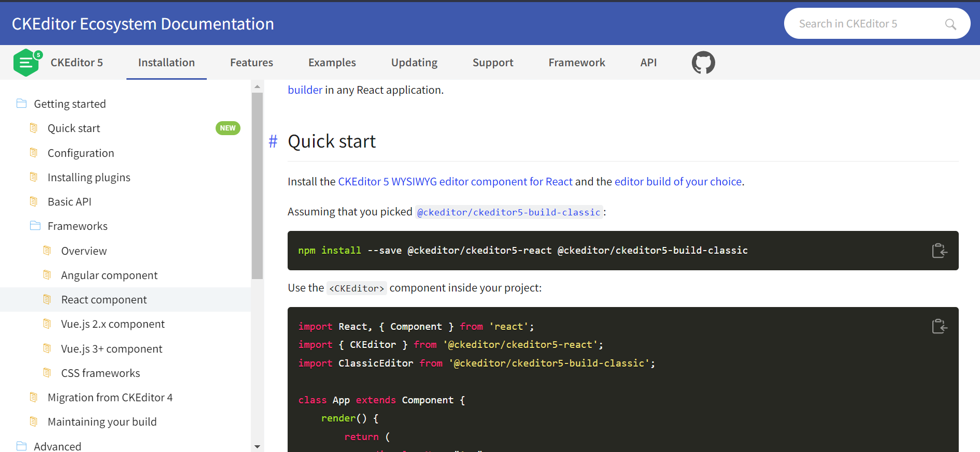Collapse the Frameworks tree section

click(x=77, y=226)
